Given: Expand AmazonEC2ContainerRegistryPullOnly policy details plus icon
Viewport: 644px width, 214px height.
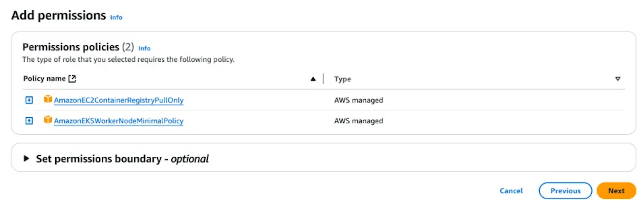Looking at the screenshot, I should [x=29, y=100].
